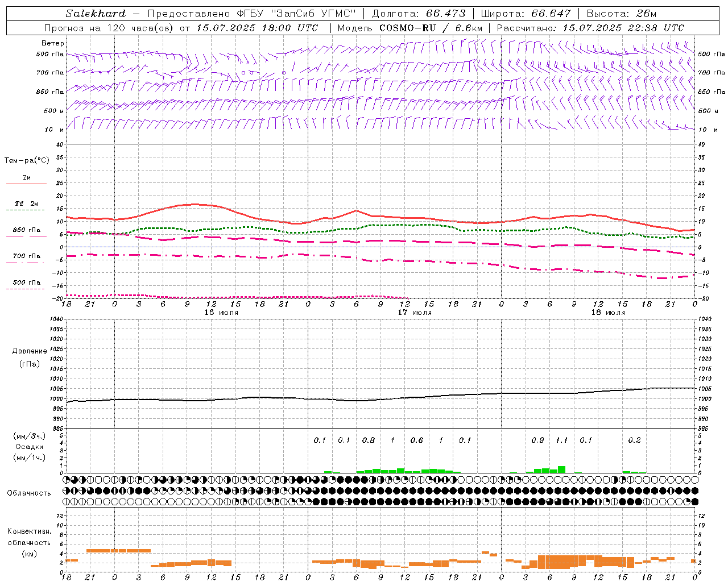Click the Давление panel label
728x582 pixels.
click(30, 351)
